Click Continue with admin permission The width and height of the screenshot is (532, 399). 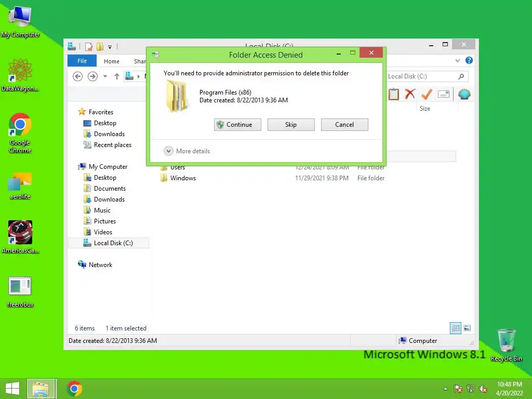(237, 125)
